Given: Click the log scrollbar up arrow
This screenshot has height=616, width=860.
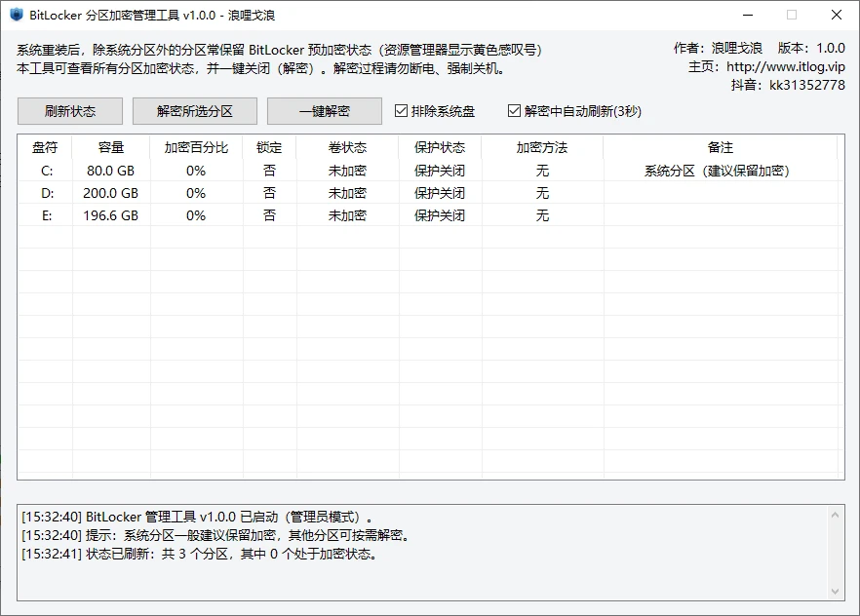Looking at the screenshot, I should [835, 515].
